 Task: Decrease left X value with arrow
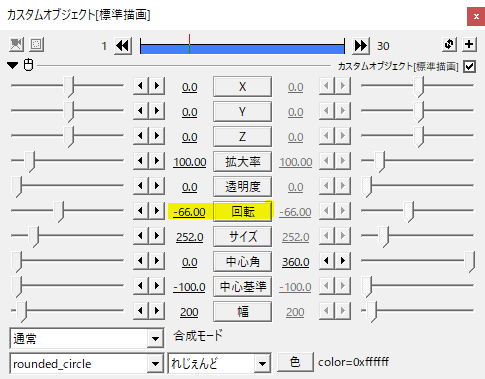click(141, 86)
